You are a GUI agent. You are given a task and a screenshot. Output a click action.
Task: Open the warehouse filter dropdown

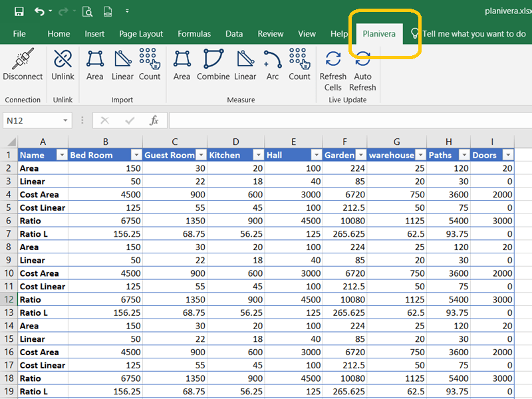pyautogui.click(x=420, y=155)
